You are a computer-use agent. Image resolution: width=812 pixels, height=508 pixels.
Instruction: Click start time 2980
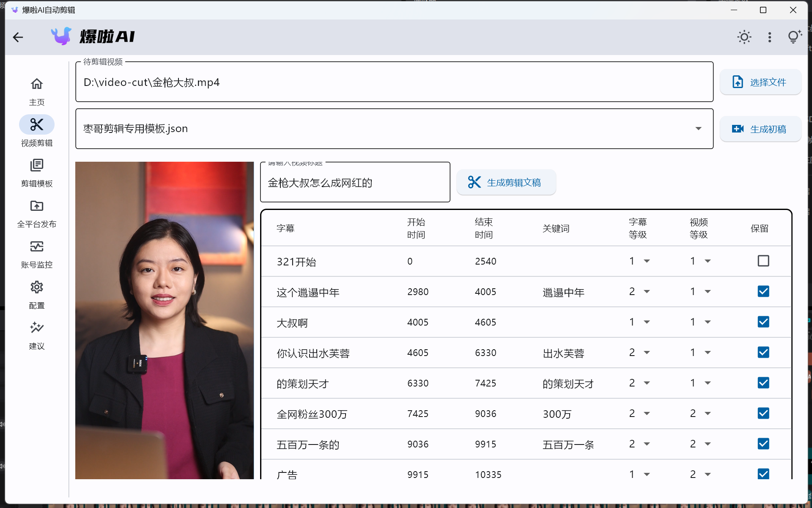tap(418, 292)
